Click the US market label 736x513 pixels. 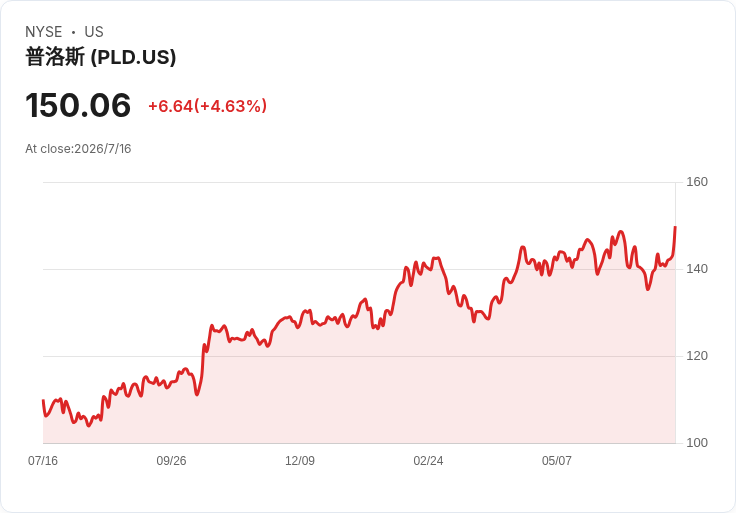tap(94, 32)
